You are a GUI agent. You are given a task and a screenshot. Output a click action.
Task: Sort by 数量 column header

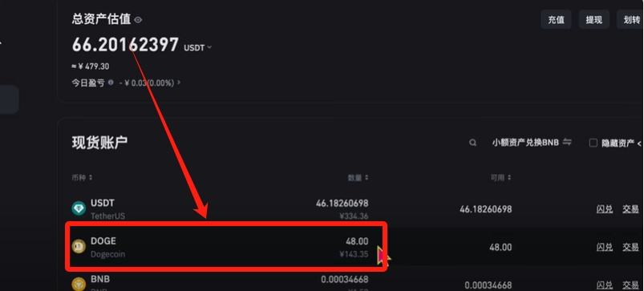(358, 178)
